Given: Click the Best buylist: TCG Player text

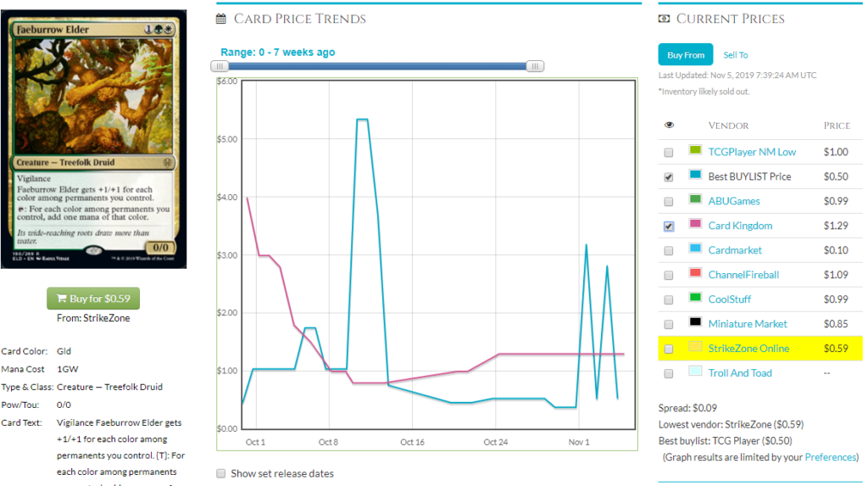Looking at the screenshot, I should point(726,441).
